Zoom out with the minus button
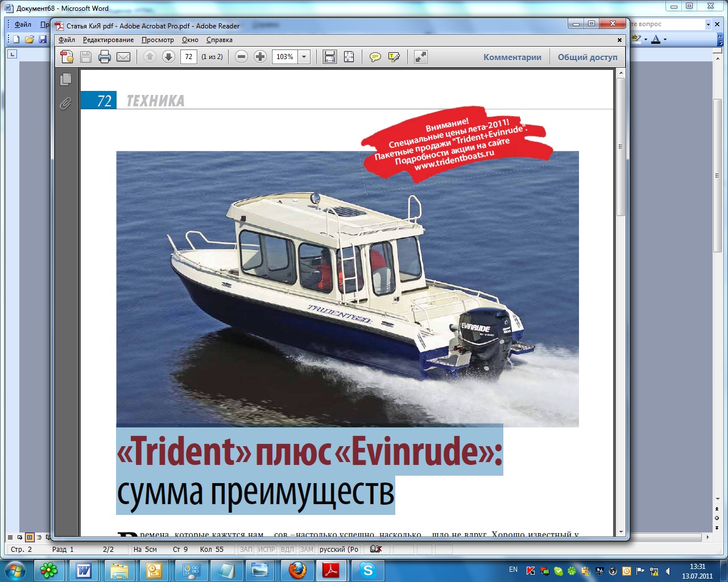The image size is (728, 582). 241,57
